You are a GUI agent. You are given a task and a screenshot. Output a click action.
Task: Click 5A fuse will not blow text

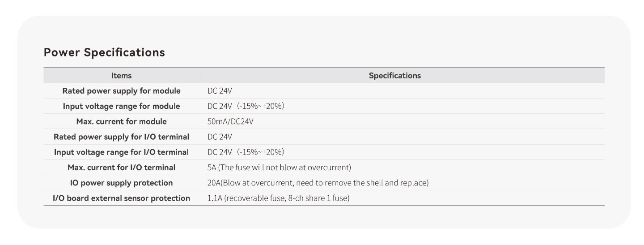tap(280, 168)
